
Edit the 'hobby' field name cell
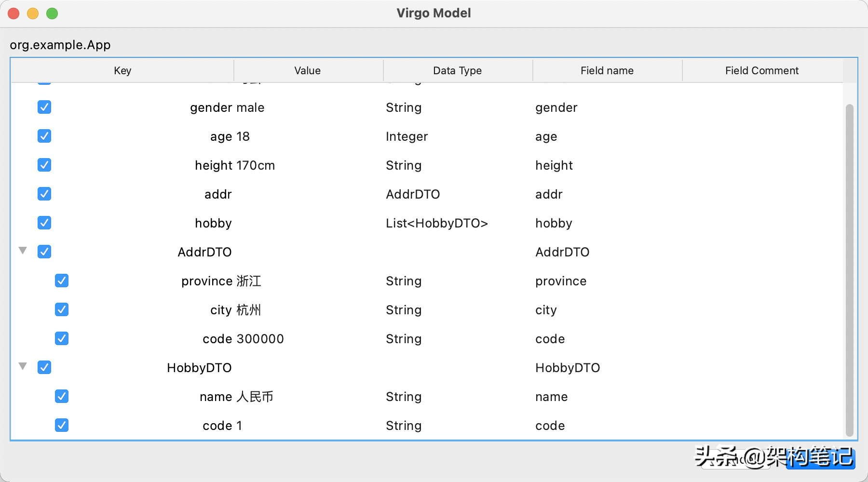[554, 223]
